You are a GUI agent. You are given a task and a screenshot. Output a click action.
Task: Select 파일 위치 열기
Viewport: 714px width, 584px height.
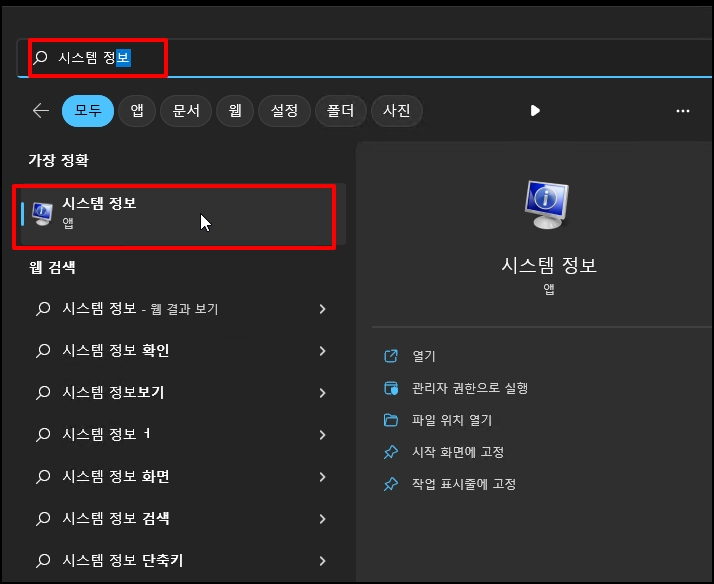452,420
